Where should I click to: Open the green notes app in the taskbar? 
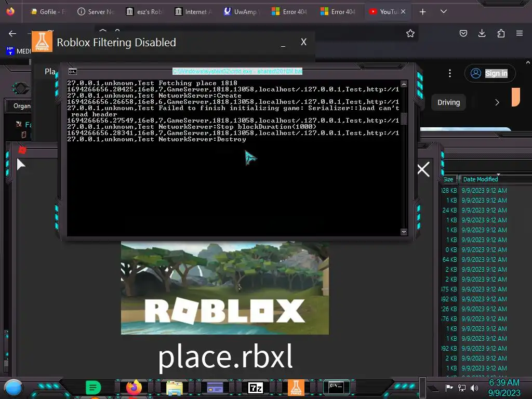tap(93, 387)
